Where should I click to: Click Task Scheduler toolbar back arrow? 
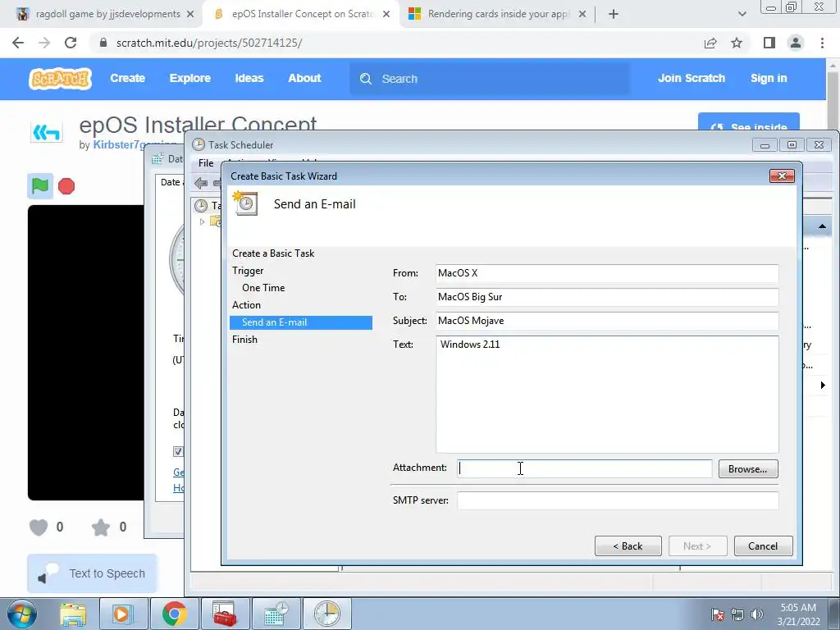(201, 183)
